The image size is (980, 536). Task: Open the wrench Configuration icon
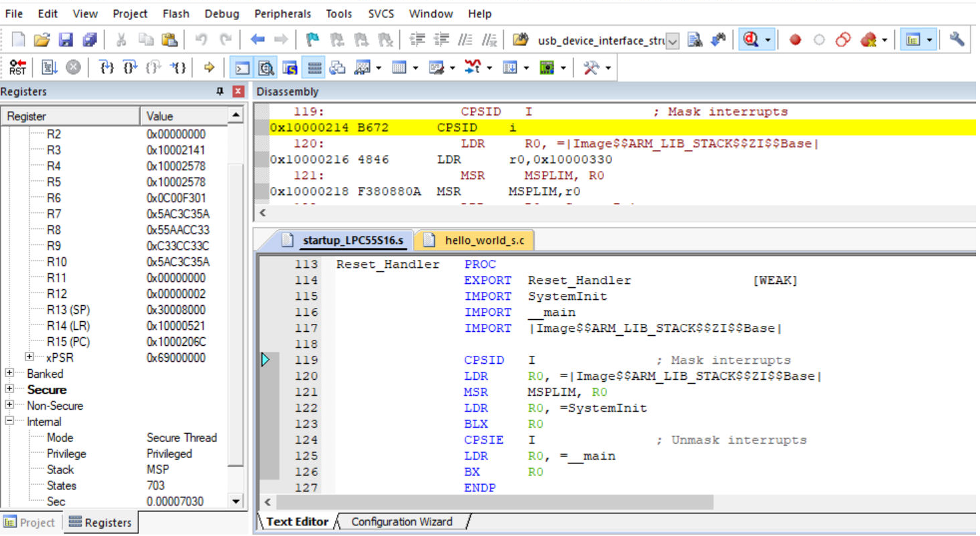coord(957,40)
